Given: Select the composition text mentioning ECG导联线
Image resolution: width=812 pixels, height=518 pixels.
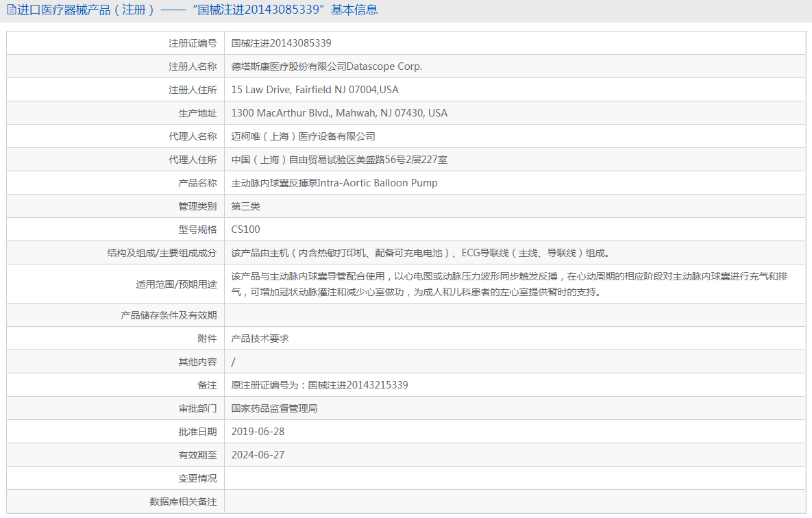Looking at the screenshot, I should (421, 254).
